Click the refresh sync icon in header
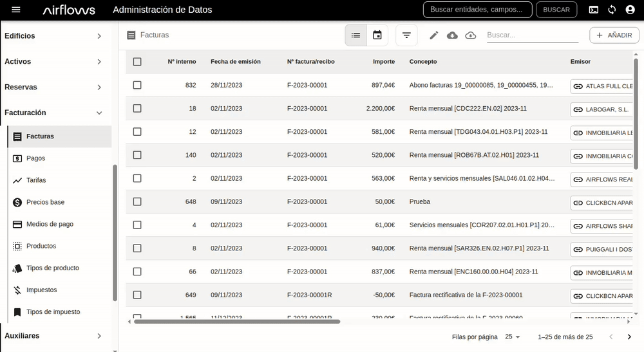The height and width of the screenshot is (352, 644). pyautogui.click(x=612, y=10)
